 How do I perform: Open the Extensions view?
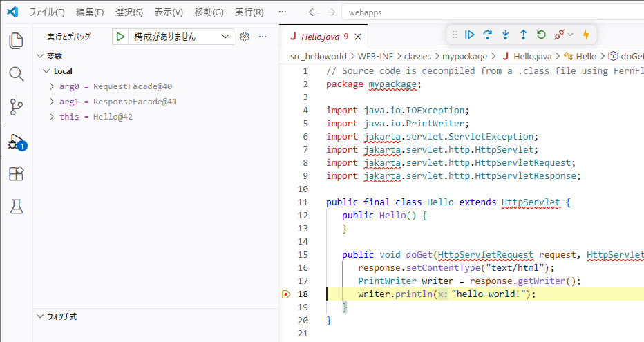[x=16, y=173]
